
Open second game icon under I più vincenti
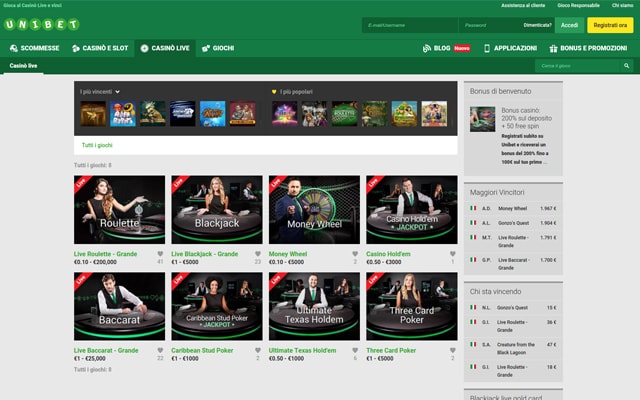click(x=123, y=113)
